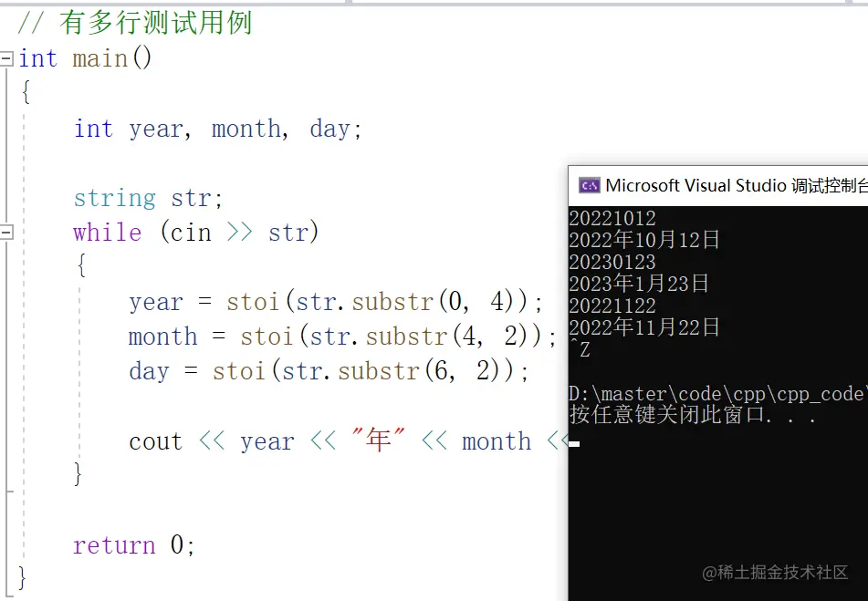Click console output 2022年11月22日
Screen dimensions: 868x601
point(644,326)
